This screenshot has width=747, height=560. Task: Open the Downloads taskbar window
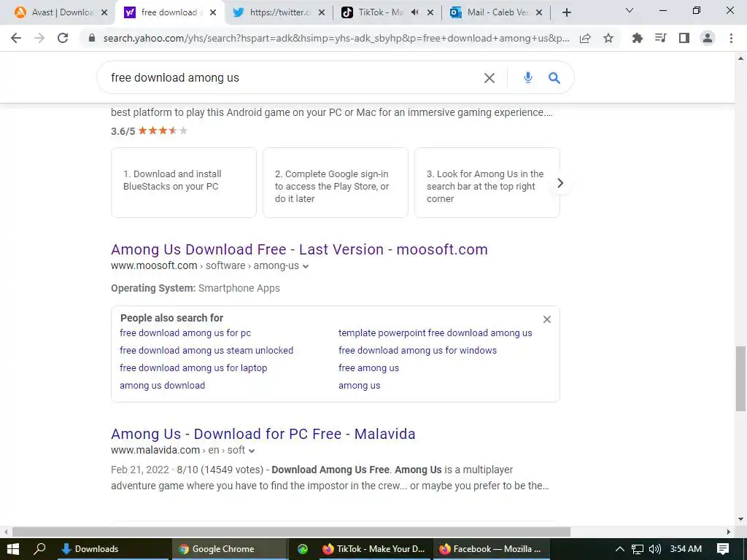pos(113,549)
